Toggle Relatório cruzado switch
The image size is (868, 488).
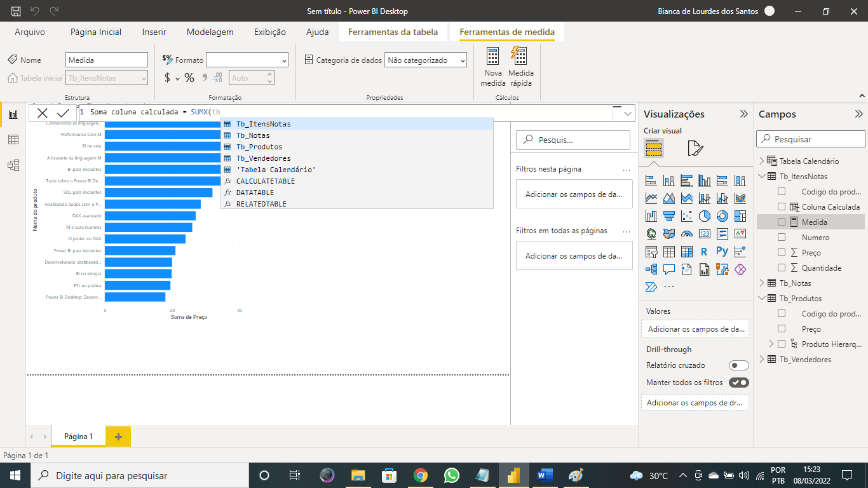tap(739, 365)
